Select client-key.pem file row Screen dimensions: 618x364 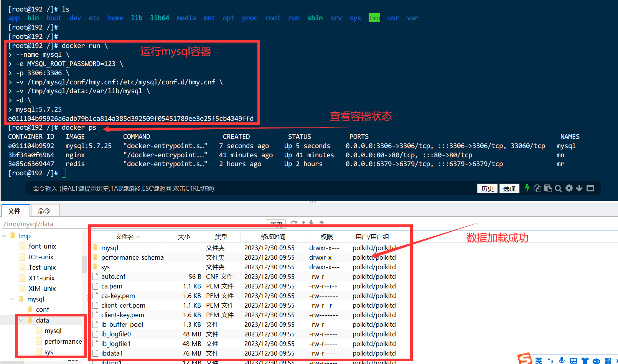click(244, 315)
